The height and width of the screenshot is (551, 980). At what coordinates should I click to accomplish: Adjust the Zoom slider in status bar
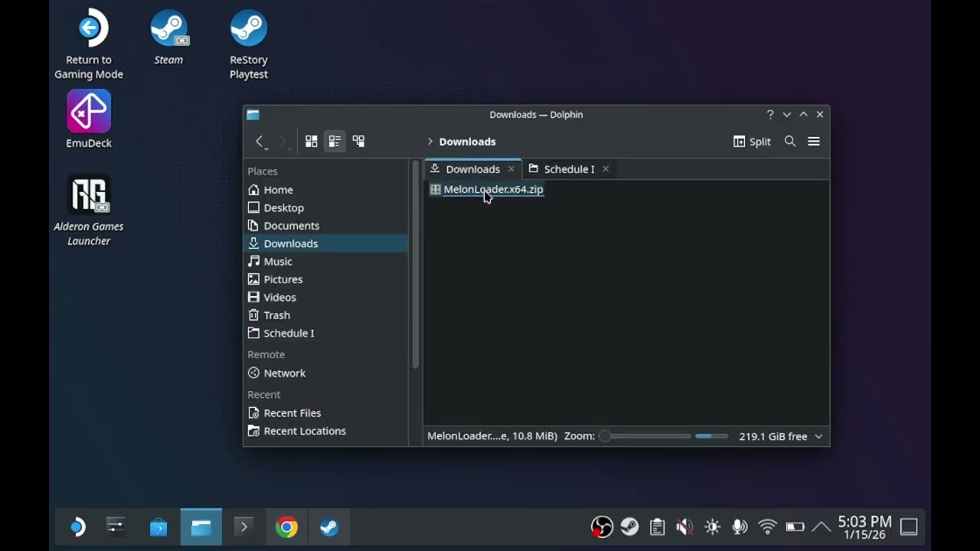pyautogui.click(x=644, y=436)
